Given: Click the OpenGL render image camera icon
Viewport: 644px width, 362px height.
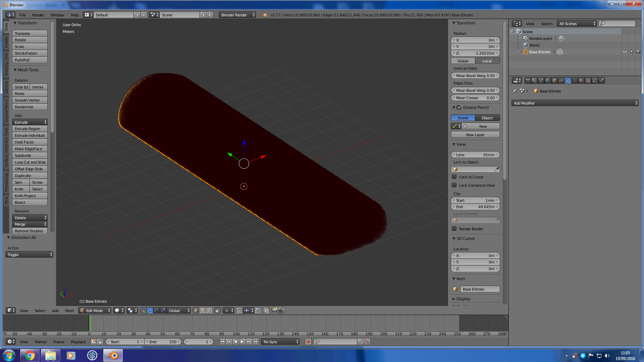Looking at the screenshot, I should (274, 310).
